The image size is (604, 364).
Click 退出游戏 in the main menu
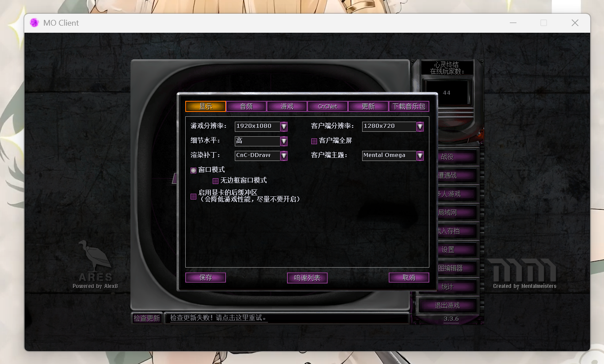tap(447, 305)
